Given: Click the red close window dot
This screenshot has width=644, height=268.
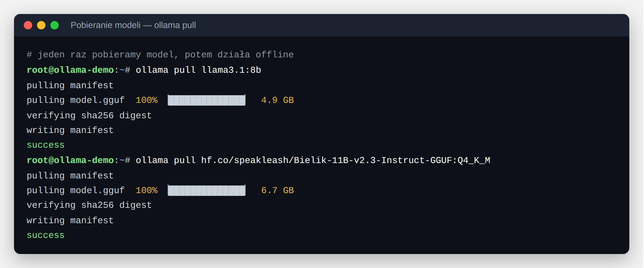Looking at the screenshot, I should coord(28,25).
